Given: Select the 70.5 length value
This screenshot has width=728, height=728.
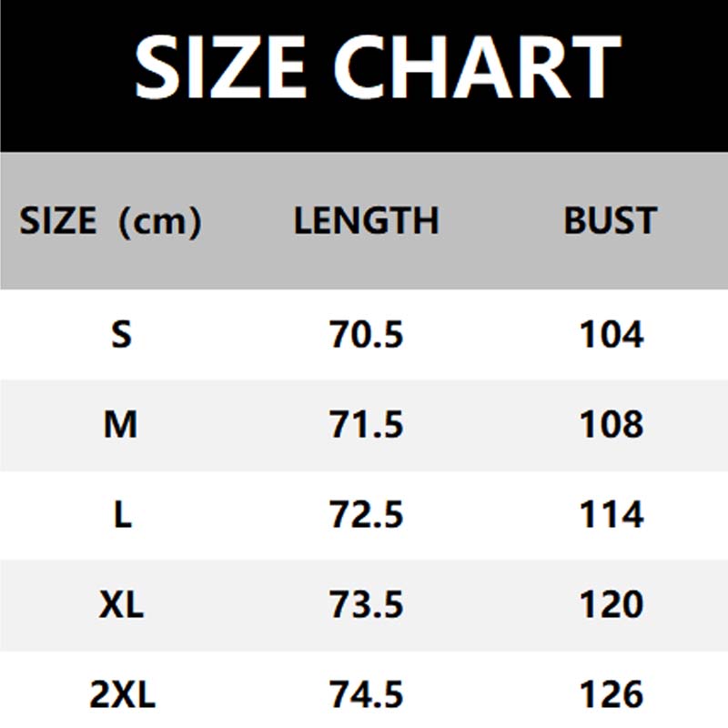Looking at the screenshot, I should (366, 336).
